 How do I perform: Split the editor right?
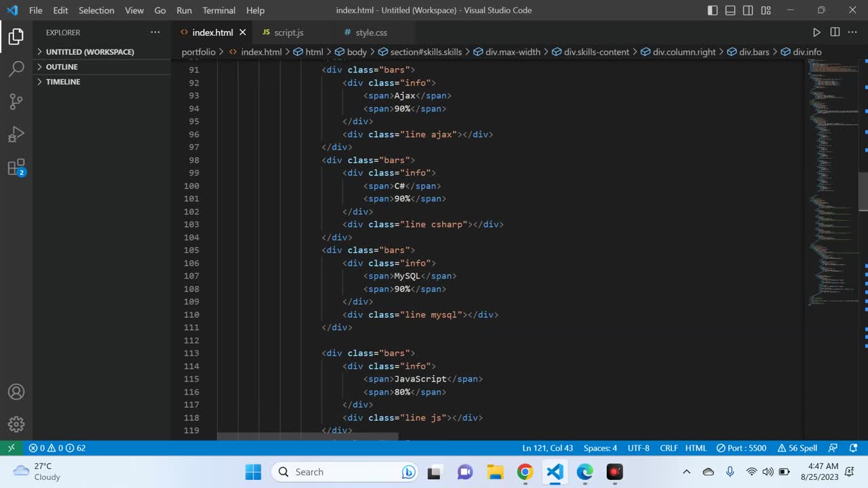coord(835,33)
